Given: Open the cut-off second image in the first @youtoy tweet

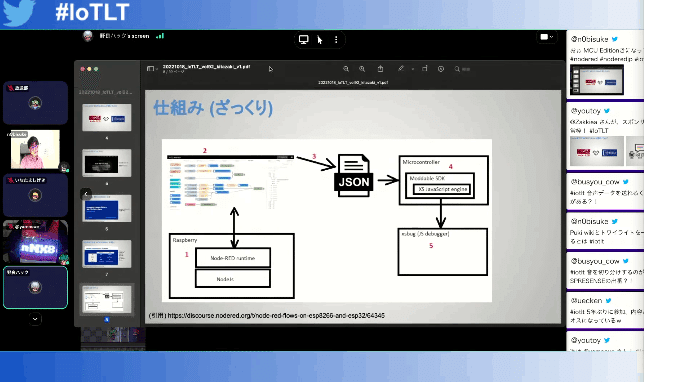Looking at the screenshot, I should [x=635, y=151].
